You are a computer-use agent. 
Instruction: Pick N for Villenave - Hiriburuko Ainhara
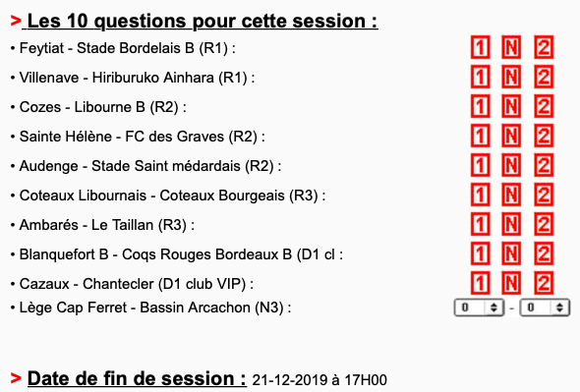pyautogui.click(x=511, y=77)
